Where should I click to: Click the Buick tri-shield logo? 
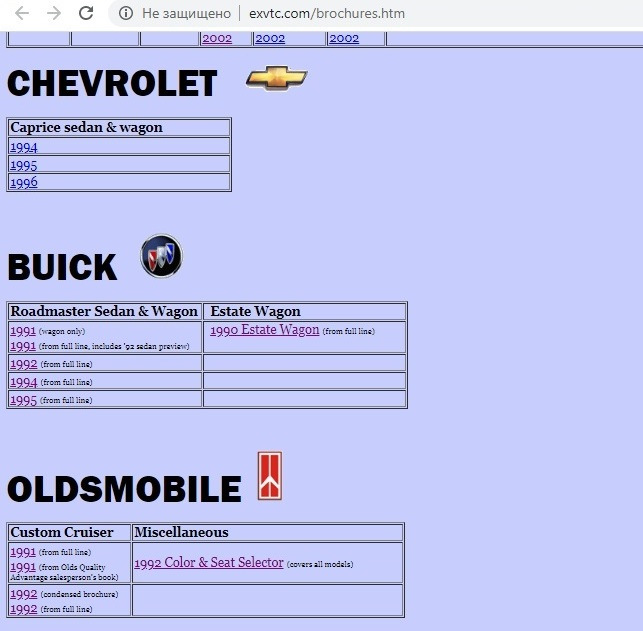tap(162, 256)
